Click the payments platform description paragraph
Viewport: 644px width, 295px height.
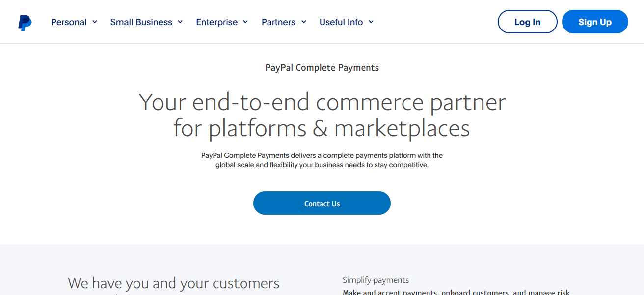(322, 160)
